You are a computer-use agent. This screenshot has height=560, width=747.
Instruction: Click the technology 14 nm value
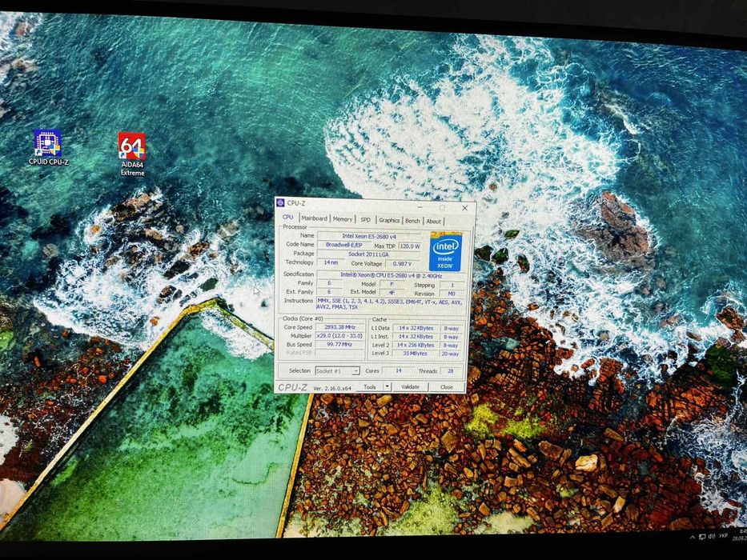pyautogui.click(x=331, y=262)
